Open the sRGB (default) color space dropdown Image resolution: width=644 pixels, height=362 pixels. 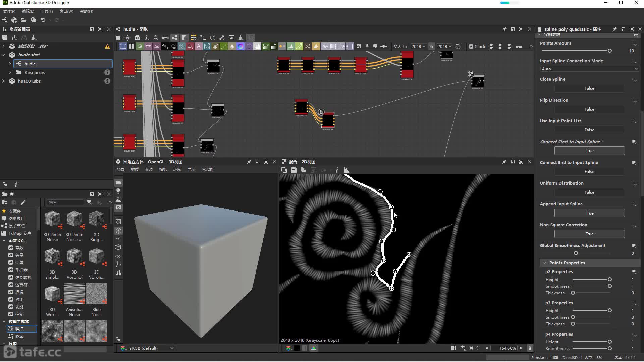pos(151,348)
